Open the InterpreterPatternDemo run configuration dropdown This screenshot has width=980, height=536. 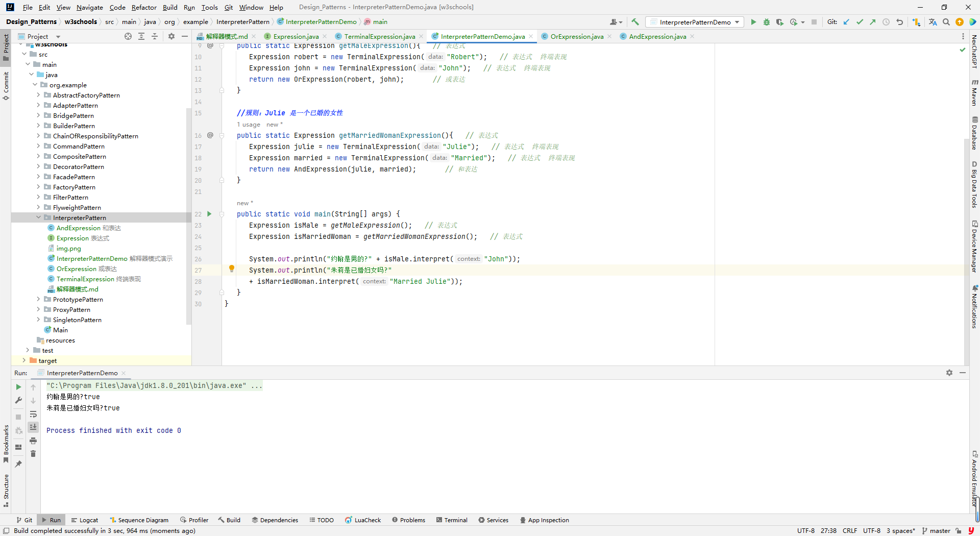tap(695, 22)
